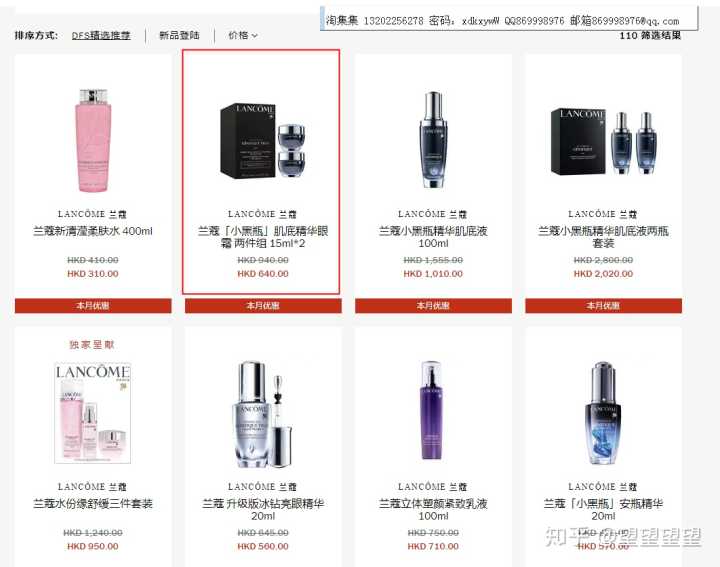720x567 pixels.
Task: Click 本月优惠 banner under 肌底液 100ml
Action: click(x=433, y=306)
